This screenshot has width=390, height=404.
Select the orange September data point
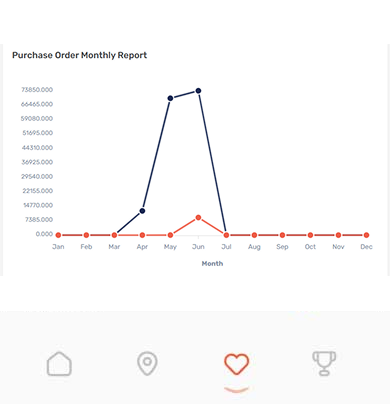[282, 235]
